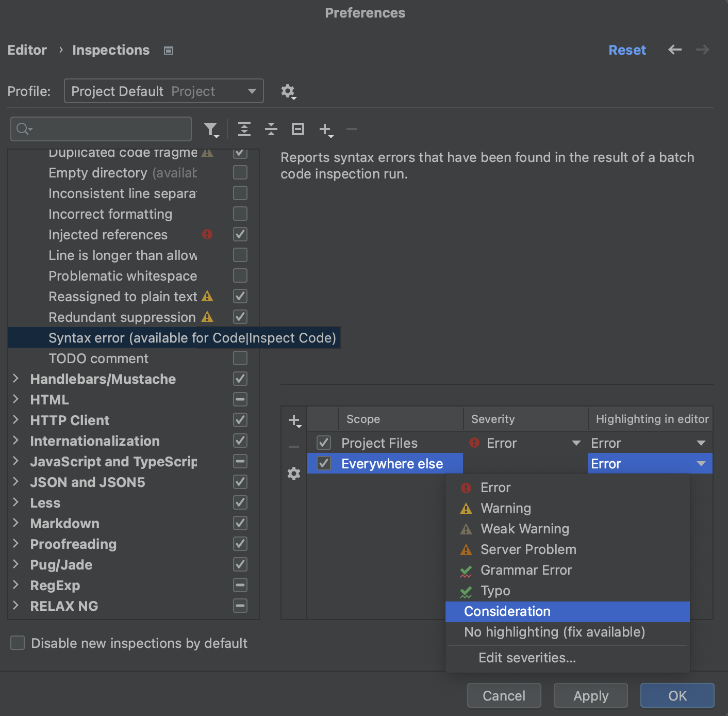Viewport: 728px width, 716px height.
Task: Open the profile gear settings icon
Action: tap(288, 91)
